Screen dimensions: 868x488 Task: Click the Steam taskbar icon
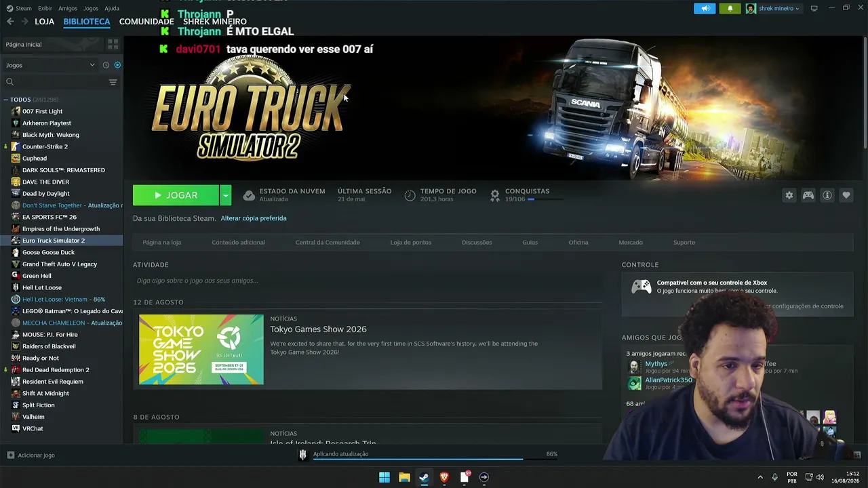pyautogui.click(x=424, y=477)
